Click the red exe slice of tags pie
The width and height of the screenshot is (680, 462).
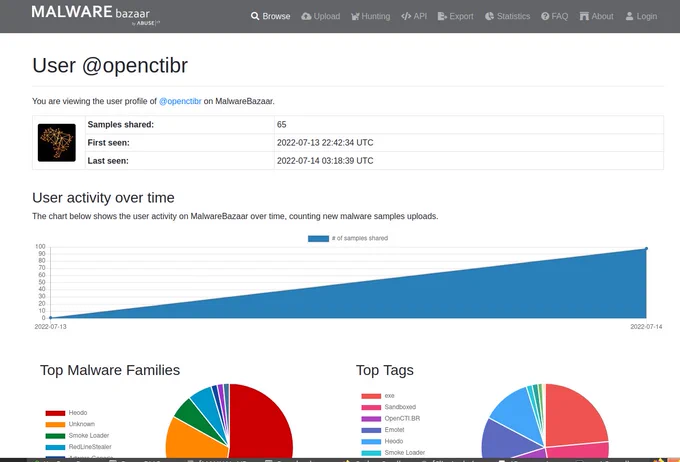tap(575, 416)
